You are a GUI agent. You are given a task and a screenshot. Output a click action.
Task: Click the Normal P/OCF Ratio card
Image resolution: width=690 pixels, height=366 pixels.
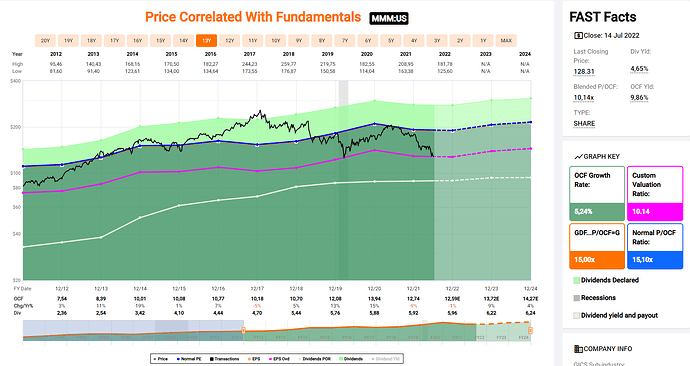pyautogui.click(x=655, y=246)
